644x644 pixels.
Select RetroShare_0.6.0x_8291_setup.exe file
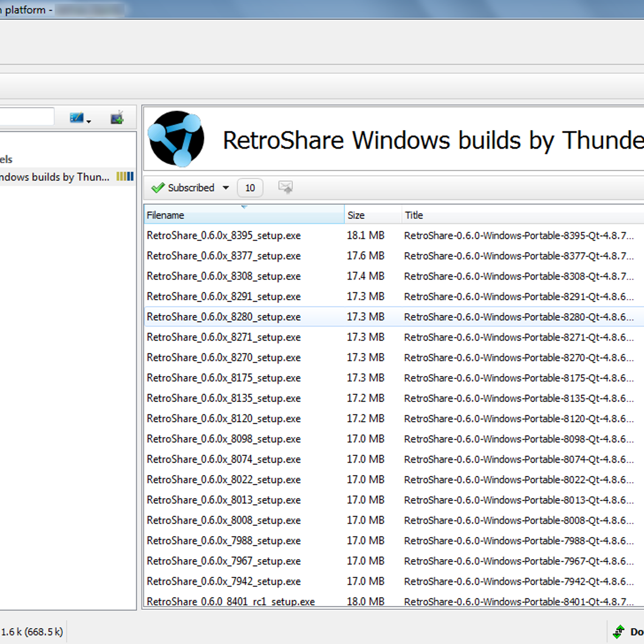(x=224, y=297)
